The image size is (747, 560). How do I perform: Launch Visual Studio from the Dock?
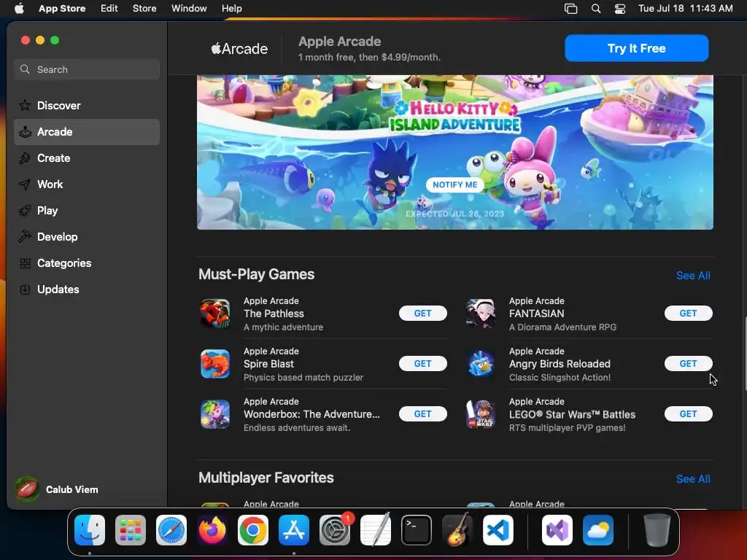[557, 530]
